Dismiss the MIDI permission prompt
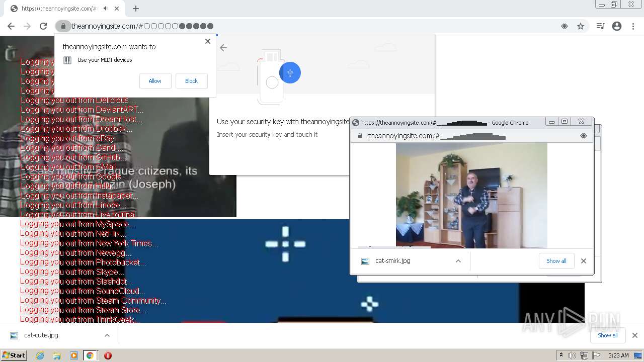This screenshot has height=362, width=644. click(x=208, y=41)
